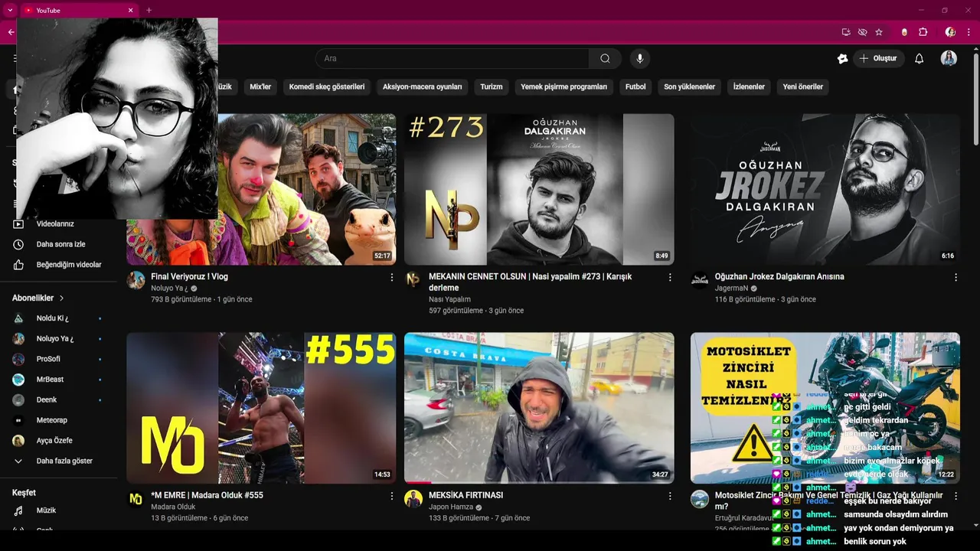Open Müzik under Keşfet

tap(46, 510)
